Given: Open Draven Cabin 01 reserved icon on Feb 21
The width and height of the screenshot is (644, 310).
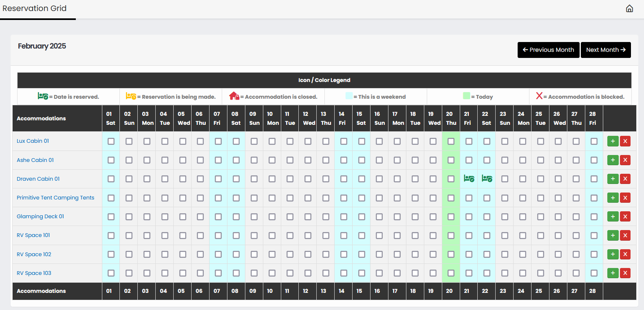Looking at the screenshot, I should (469, 179).
